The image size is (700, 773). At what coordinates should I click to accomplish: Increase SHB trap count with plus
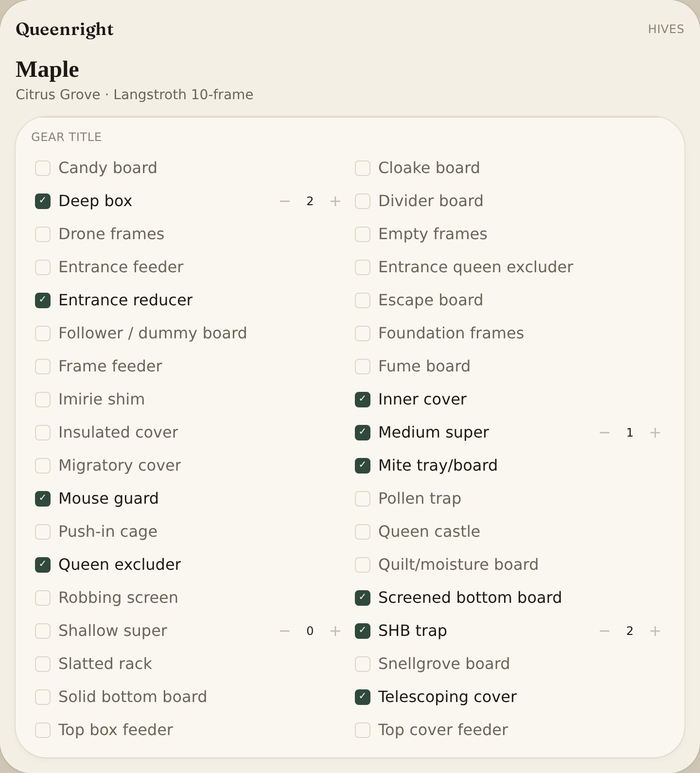655,631
